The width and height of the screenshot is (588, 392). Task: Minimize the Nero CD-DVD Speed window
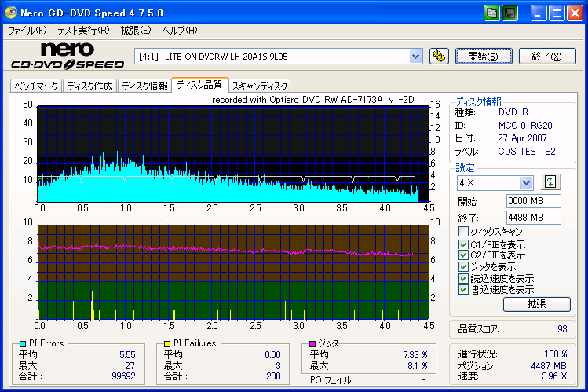point(538,13)
